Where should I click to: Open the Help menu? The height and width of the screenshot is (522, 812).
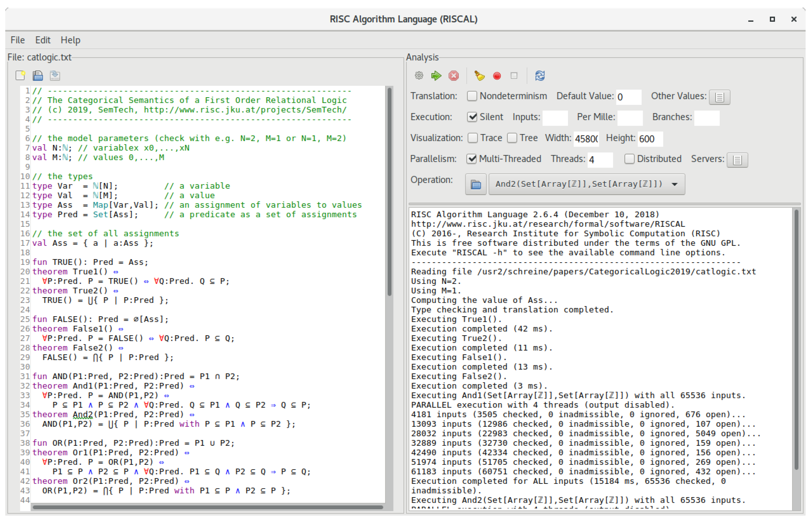(x=71, y=40)
